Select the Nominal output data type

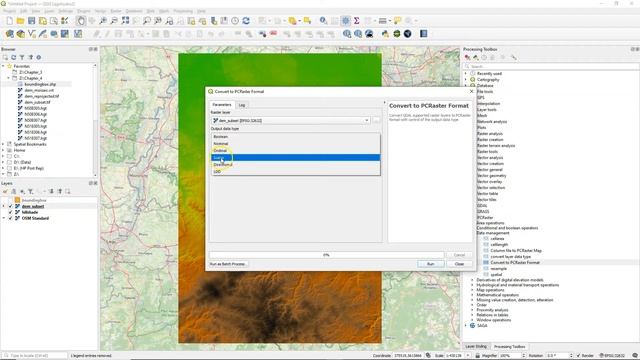pyautogui.click(x=296, y=144)
